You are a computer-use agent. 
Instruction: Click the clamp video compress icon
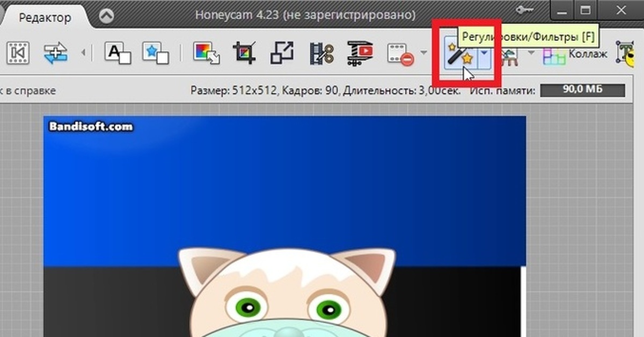(360, 53)
